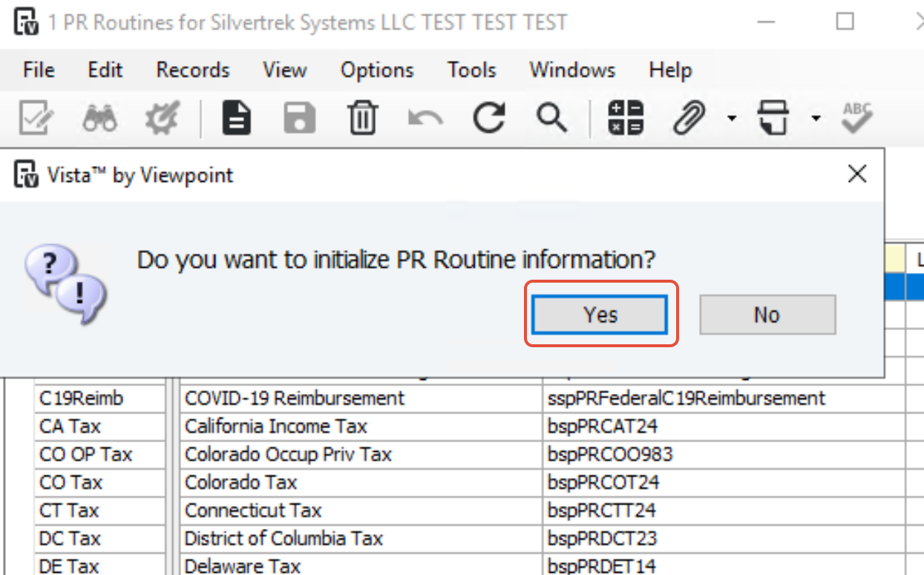Screen dimensions: 924x575
Task: Click the Vista dialog title bar icon
Action: pos(27,175)
